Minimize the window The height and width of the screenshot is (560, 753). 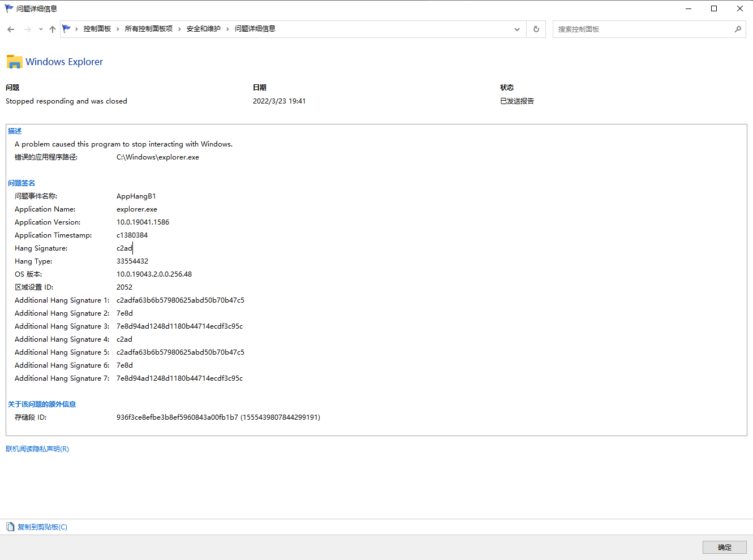(689, 8)
